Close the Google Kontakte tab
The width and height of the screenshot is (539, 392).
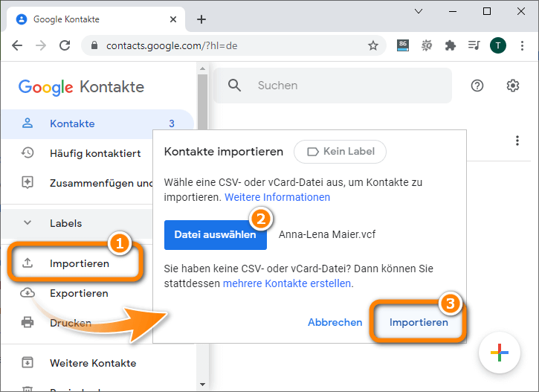pos(173,19)
